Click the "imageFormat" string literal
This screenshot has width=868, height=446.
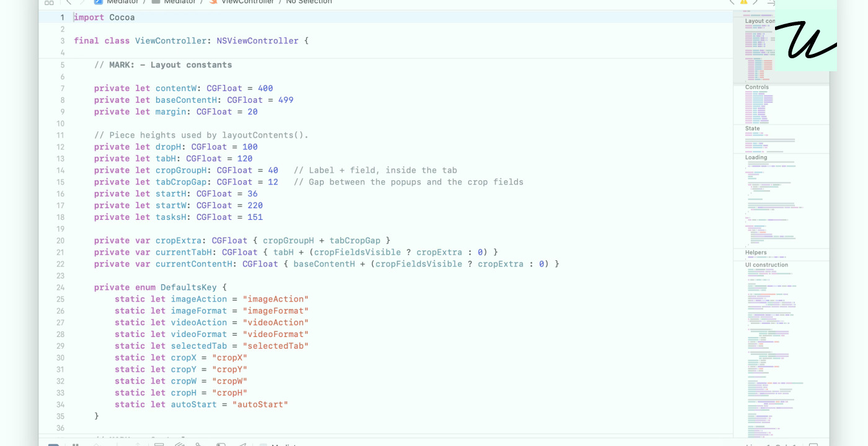tap(275, 311)
